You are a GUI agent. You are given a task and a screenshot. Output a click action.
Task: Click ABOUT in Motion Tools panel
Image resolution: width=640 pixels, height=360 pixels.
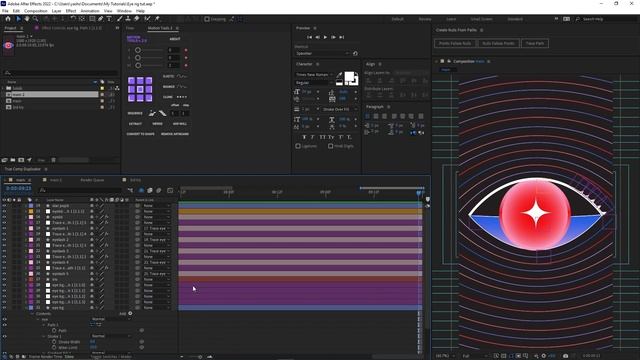(x=175, y=39)
